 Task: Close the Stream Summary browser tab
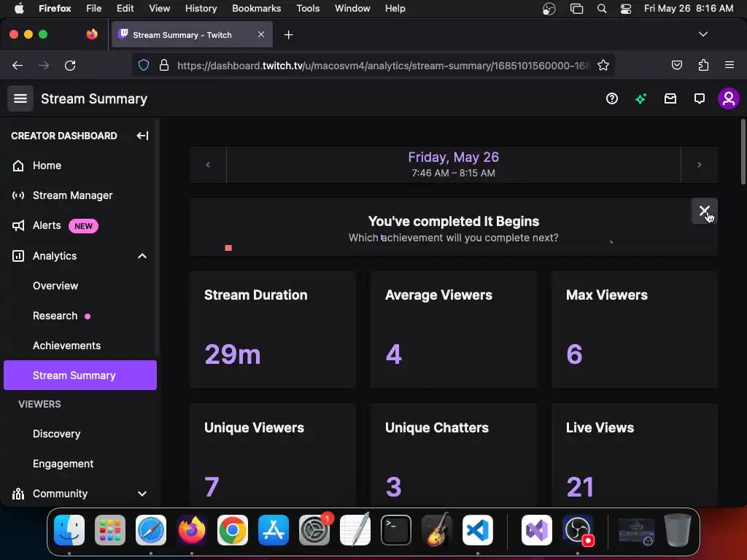click(x=261, y=34)
